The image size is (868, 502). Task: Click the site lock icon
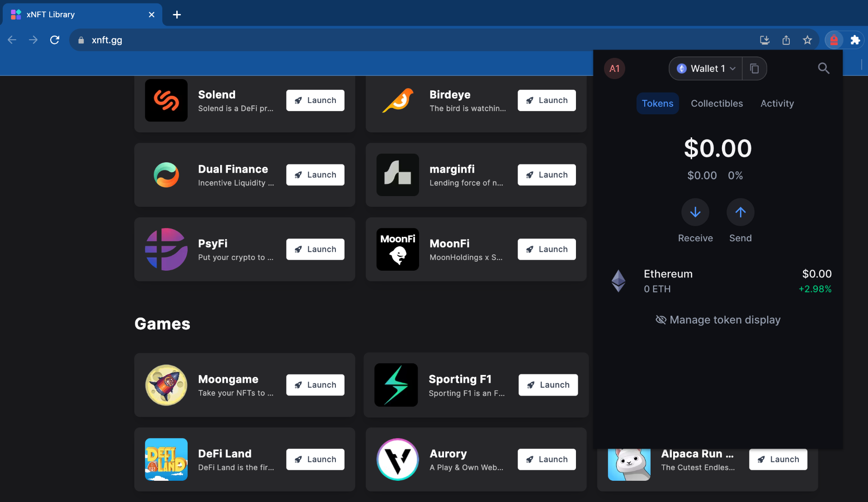tap(81, 40)
